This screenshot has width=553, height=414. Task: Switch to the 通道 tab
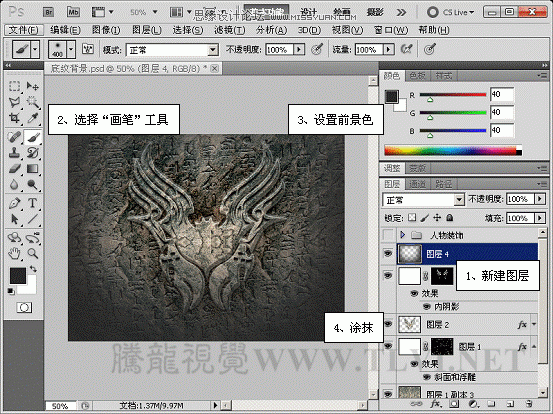coord(417,184)
